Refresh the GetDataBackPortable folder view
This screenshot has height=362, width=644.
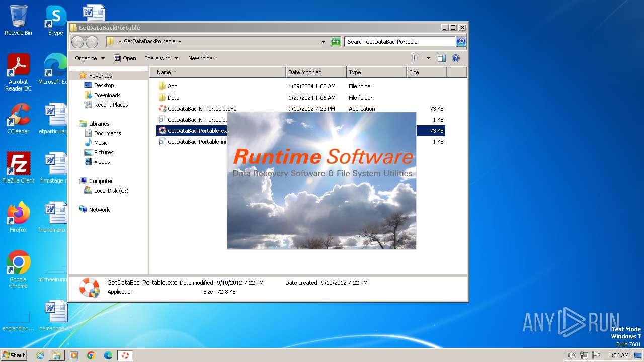click(x=336, y=42)
